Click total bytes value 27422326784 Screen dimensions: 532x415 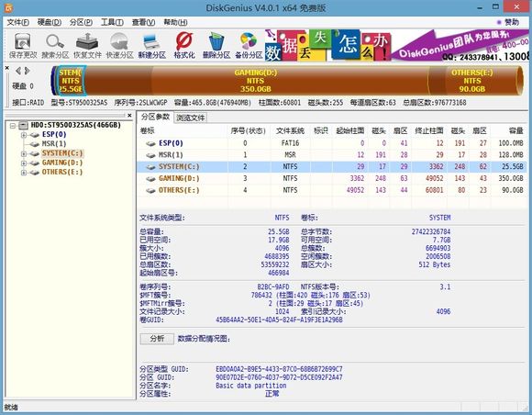coord(431,231)
